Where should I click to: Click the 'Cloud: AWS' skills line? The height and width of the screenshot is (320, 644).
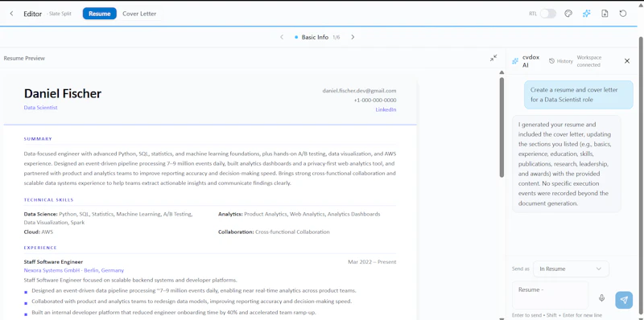click(x=39, y=232)
